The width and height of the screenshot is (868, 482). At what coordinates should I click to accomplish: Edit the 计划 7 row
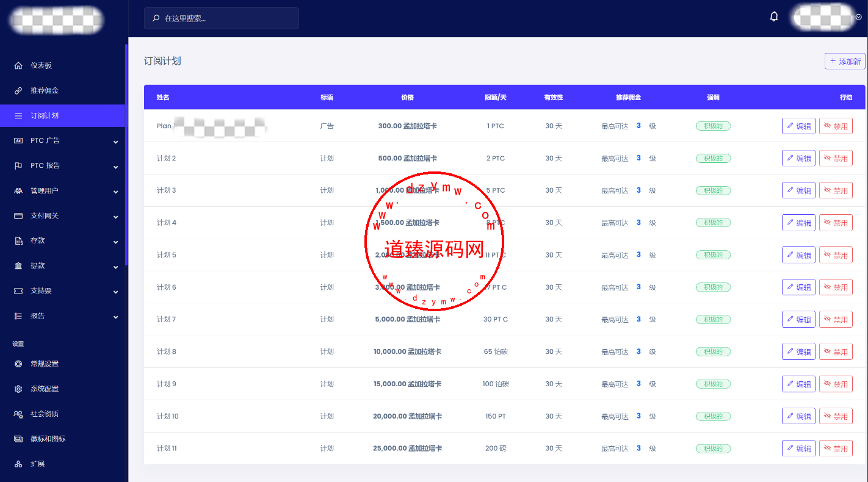pyautogui.click(x=798, y=319)
